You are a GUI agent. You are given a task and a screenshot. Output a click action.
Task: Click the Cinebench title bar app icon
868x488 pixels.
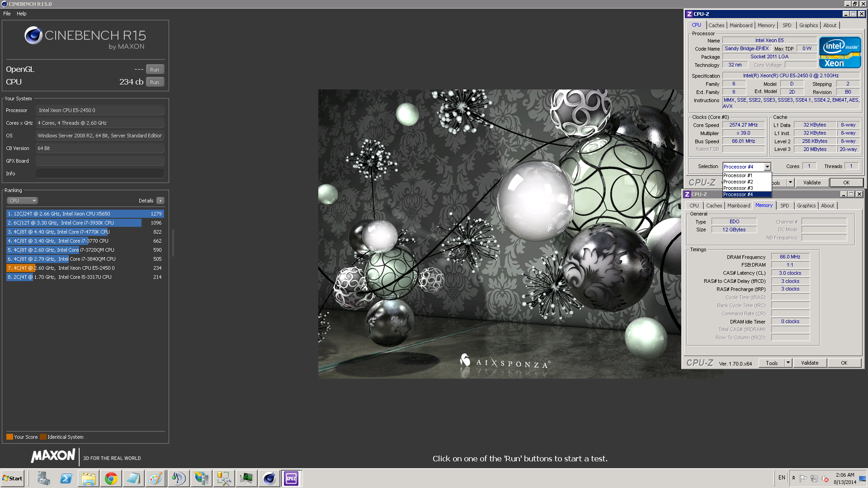[5, 4]
